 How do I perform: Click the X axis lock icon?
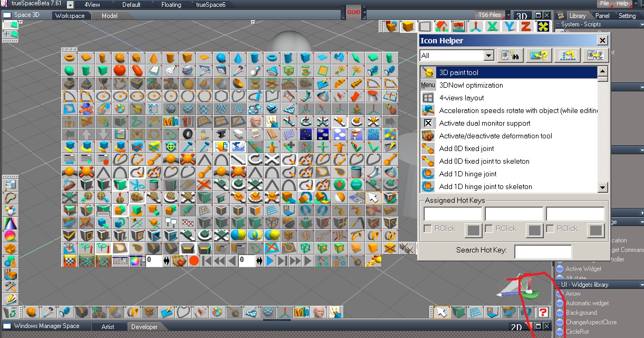[493, 26]
